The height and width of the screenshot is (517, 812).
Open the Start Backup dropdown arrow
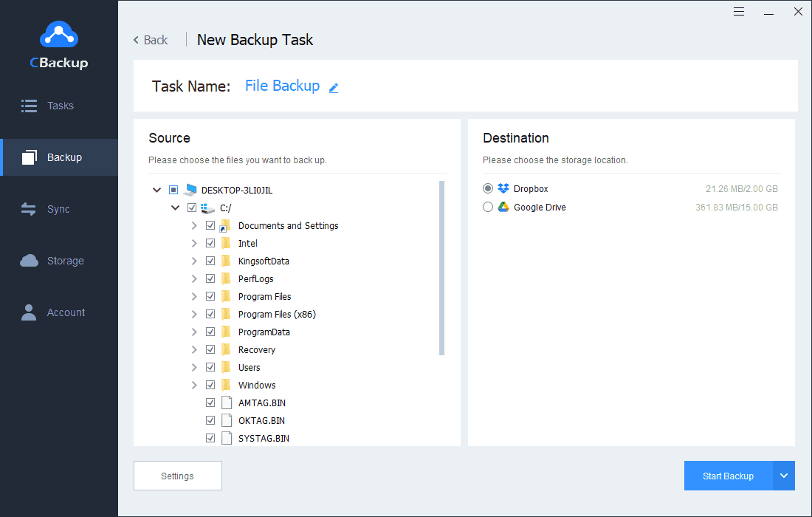click(x=784, y=476)
